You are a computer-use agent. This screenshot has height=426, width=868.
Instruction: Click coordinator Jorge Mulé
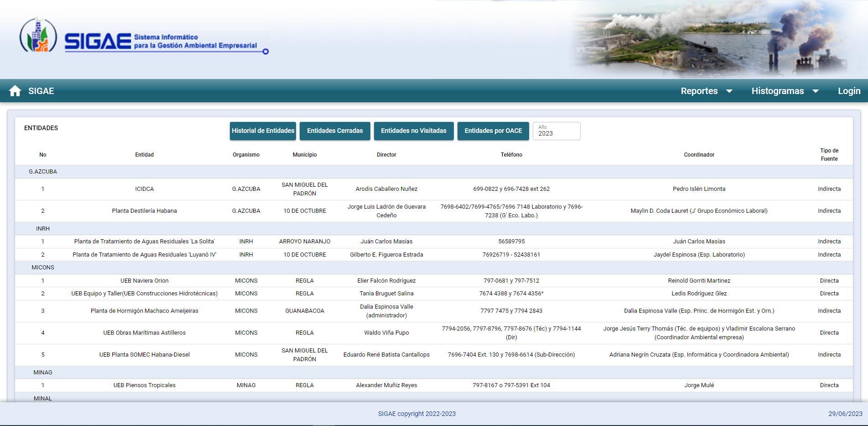coord(699,385)
